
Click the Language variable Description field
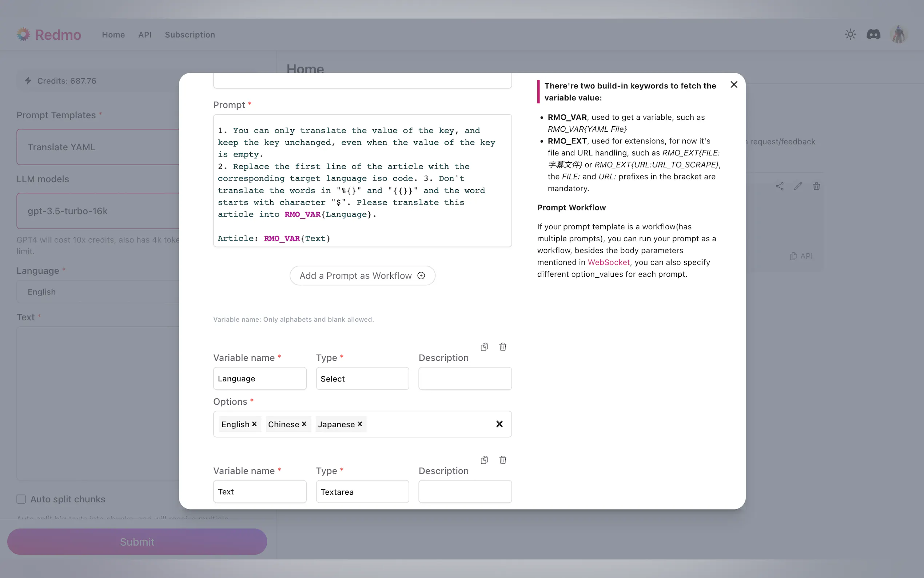(465, 379)
